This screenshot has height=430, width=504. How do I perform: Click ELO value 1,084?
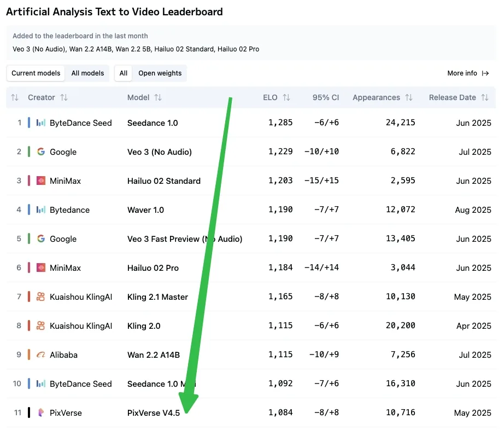(280, 412)
